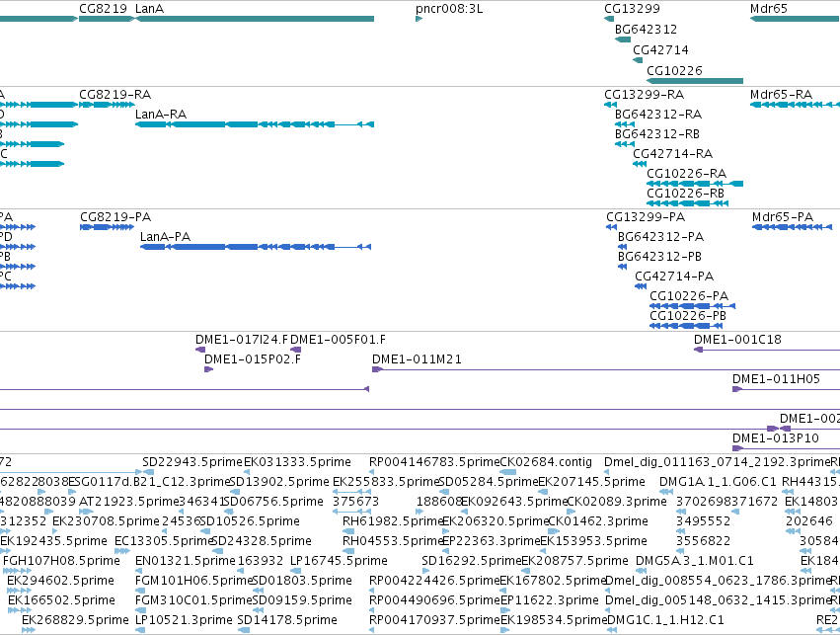Image resolution: width=840 pixels, height=635 pixels.
Task: Select the CG10226 gene bar
Action: coord(695,81)
